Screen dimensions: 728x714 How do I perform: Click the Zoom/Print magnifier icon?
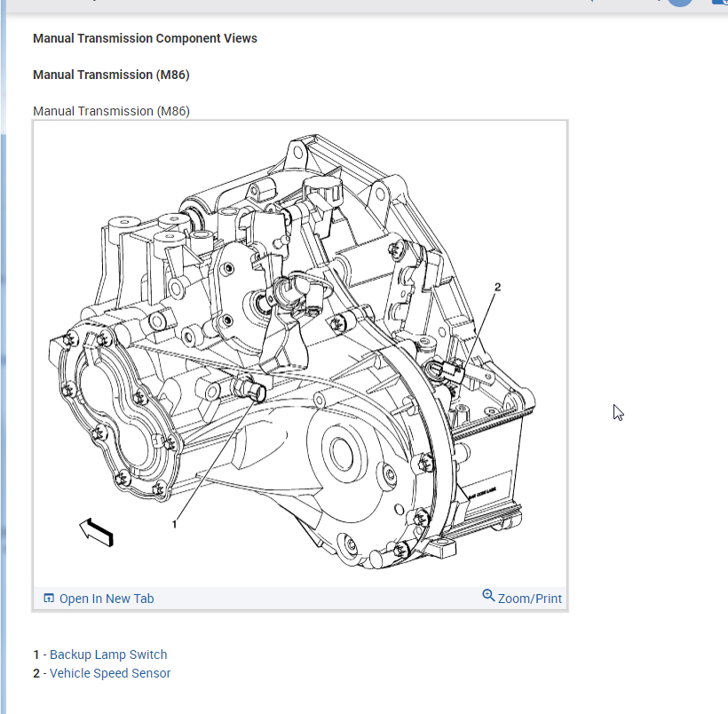488,595
